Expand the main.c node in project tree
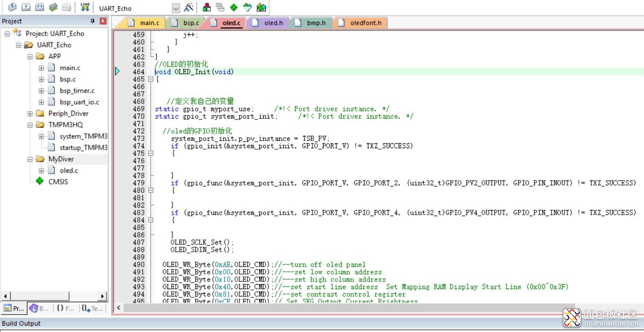 click(x=41, y=67)
